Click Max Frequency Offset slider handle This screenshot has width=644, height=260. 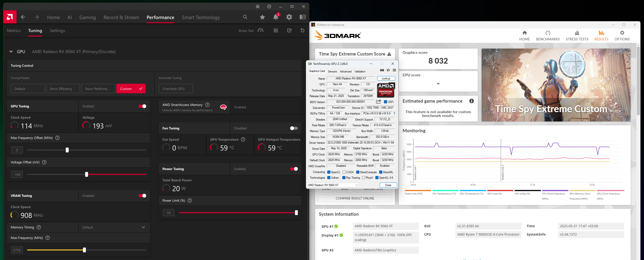(67, 150)
